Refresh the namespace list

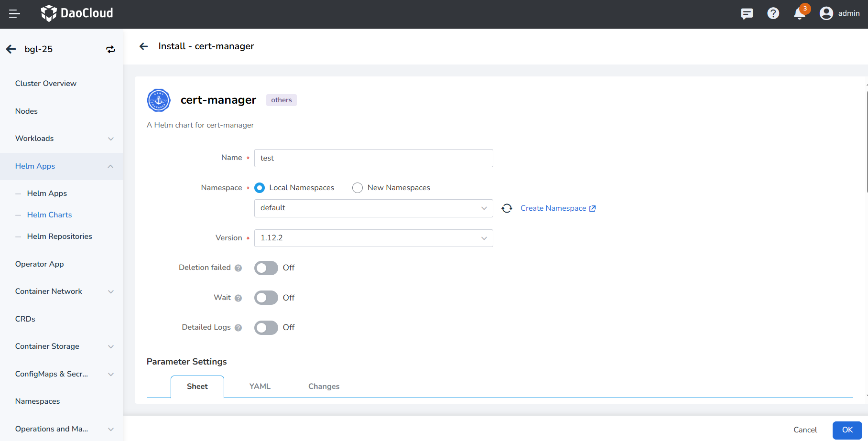507,208
